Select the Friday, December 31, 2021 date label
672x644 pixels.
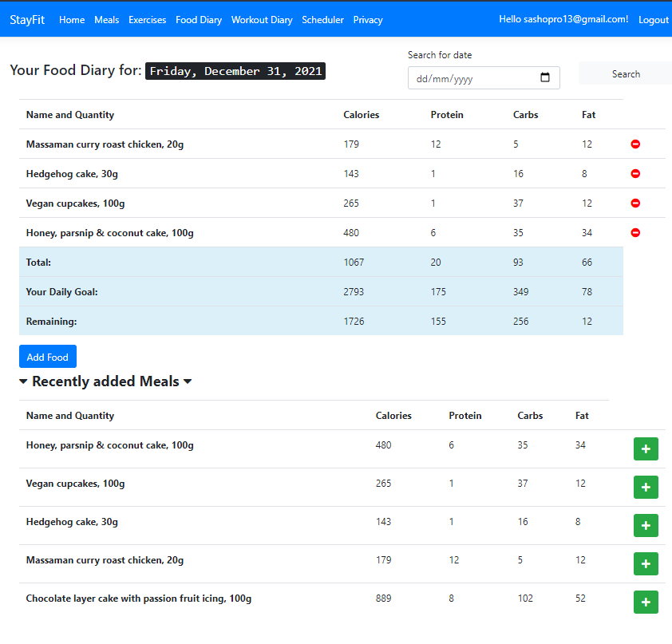(235, 71)
